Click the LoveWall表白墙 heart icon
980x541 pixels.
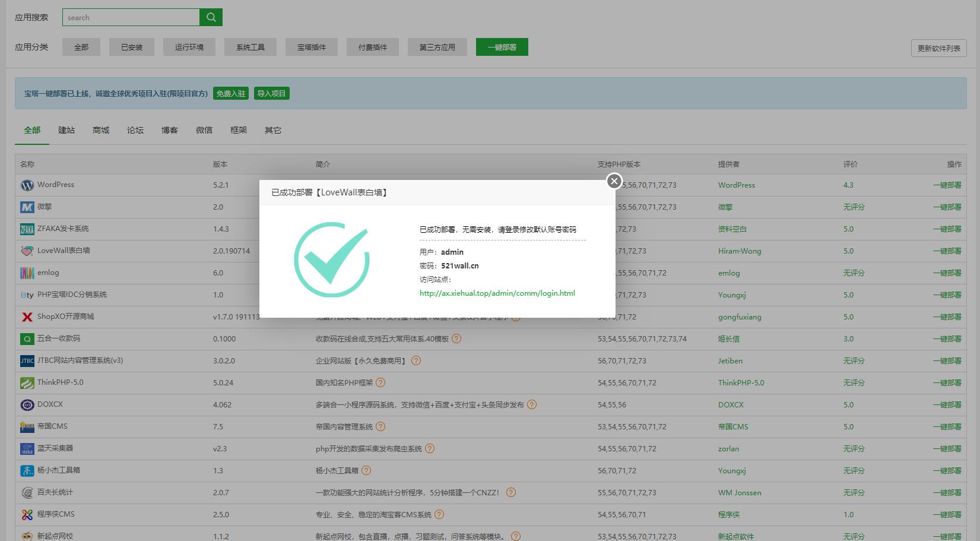tap(27, 251)
